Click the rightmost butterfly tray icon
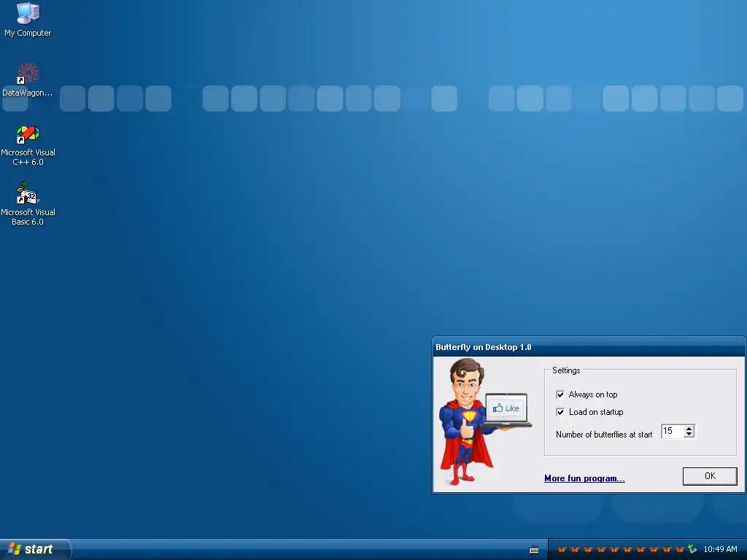The image size is (747, 560). 680,550
